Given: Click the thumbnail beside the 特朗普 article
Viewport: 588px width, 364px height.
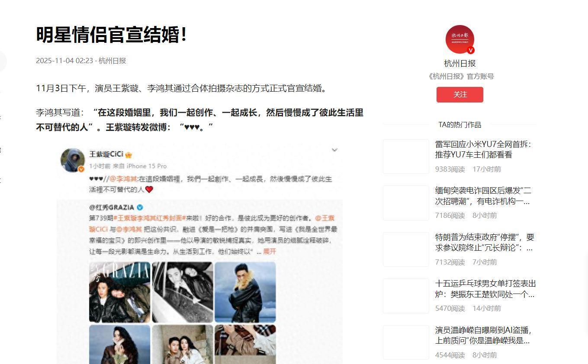Looking at the screenshot, I should pos(406,249).
